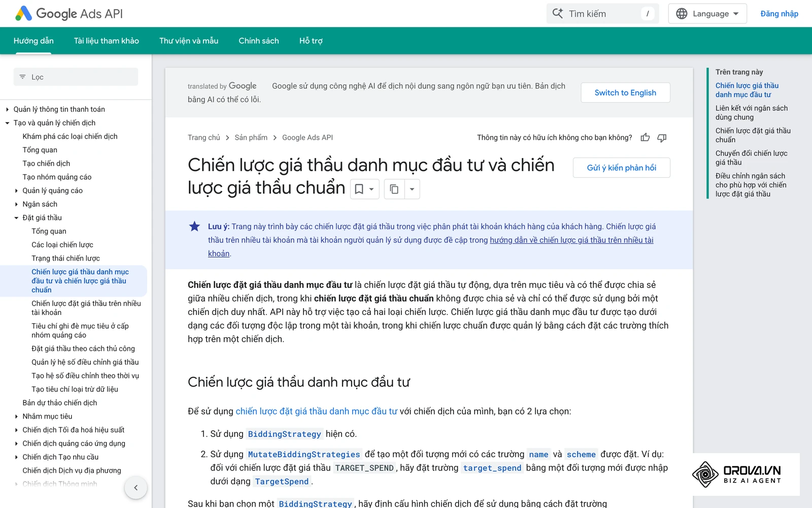Click the globe Language icon
This screenshot has width=812, height=508.
coord(682,14)
